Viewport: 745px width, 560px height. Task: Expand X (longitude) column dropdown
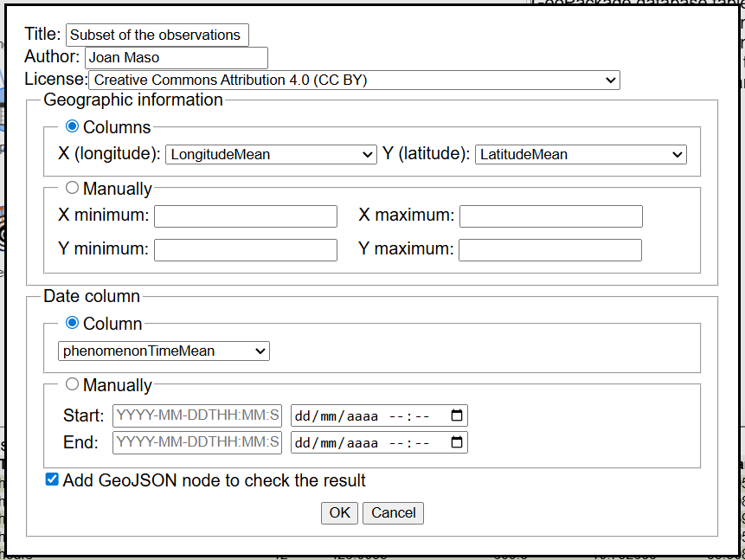tap(271, 155)
